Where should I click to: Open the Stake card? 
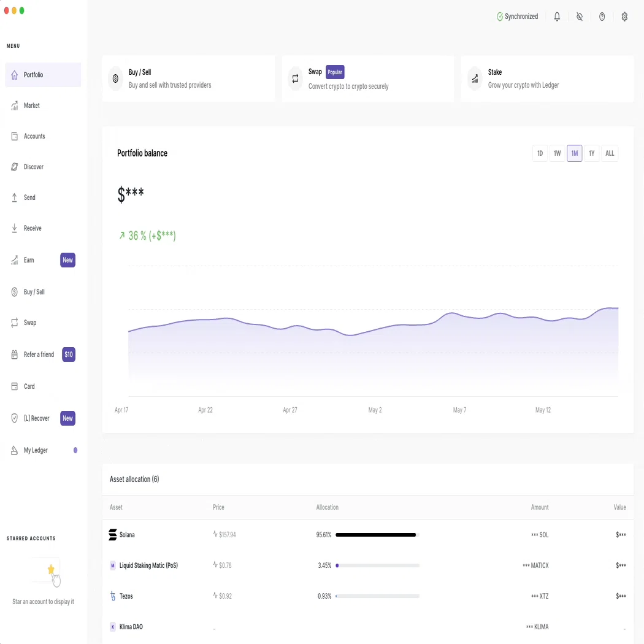[x=548, y=79]
